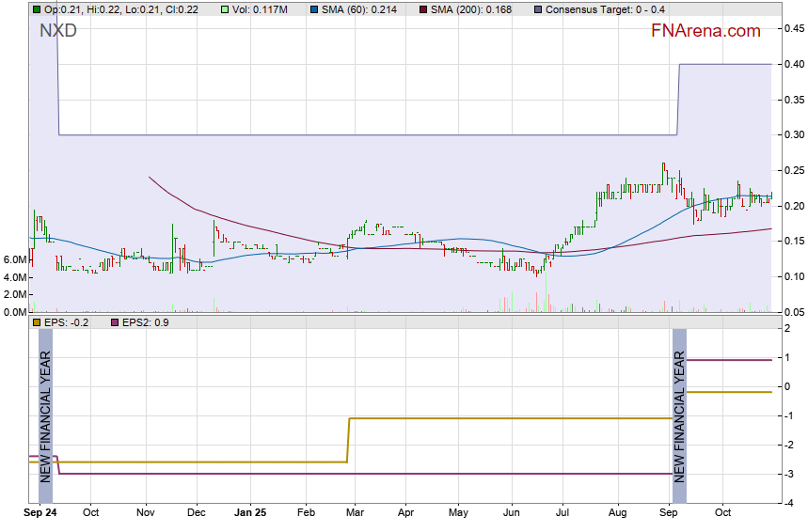Click the blue SMA (60) legend swatch
The width and height of the screenshot is (808, 532).
[x=313, y=9]
